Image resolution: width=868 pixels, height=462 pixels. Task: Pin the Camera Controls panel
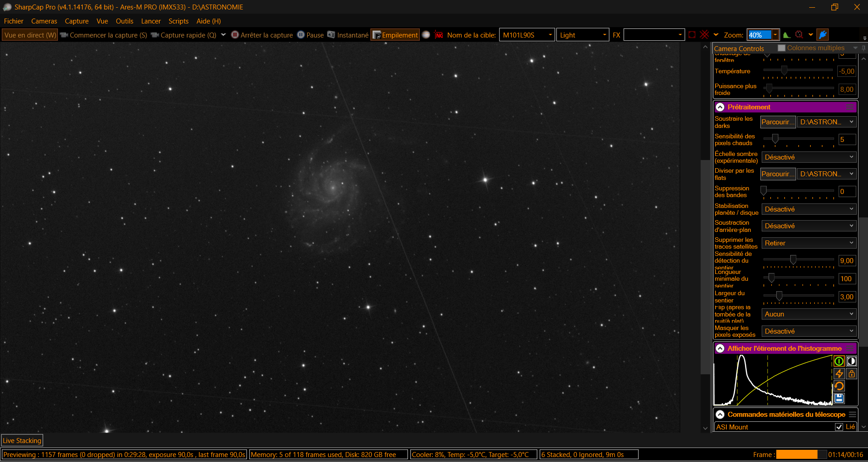tap(863, 48)
